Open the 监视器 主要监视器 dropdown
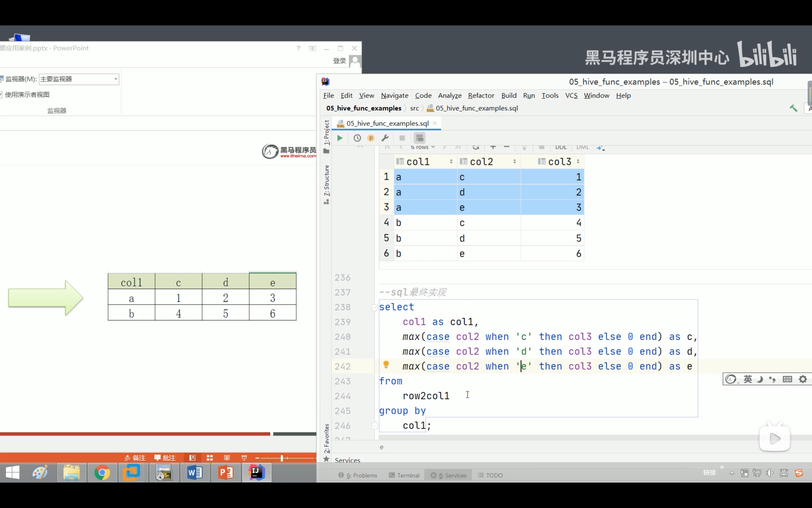The width and height of the screenshot is (812, 508). click(79, 79)
